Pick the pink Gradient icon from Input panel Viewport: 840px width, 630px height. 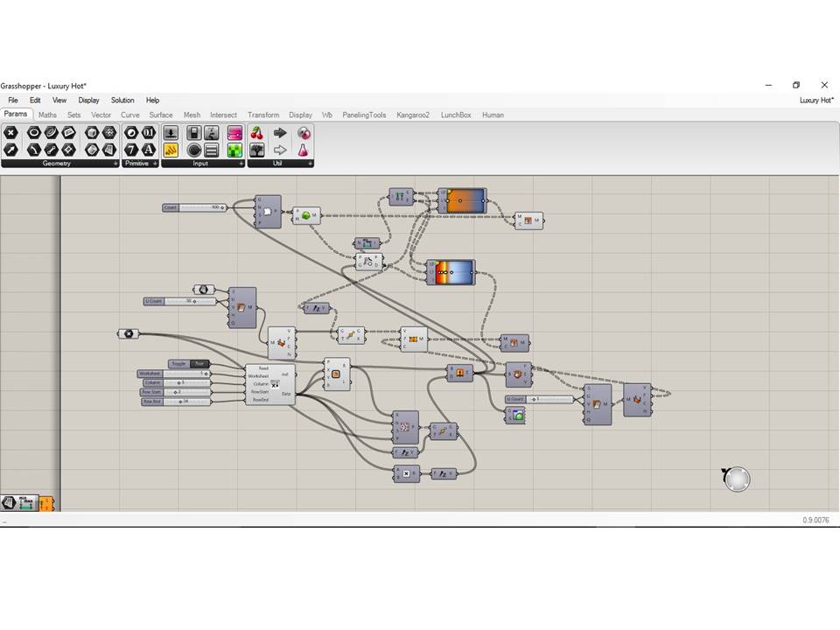[x=234, y=131]
